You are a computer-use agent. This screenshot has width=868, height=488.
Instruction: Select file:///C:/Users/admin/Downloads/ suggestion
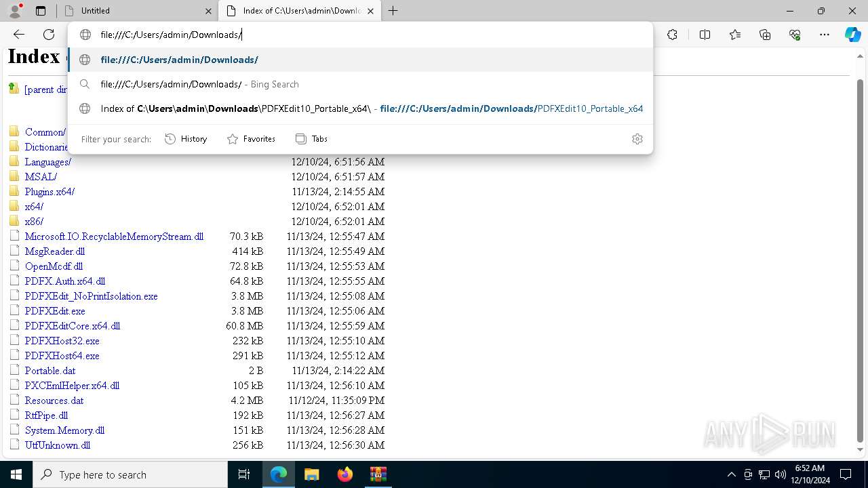pos(360,60)
